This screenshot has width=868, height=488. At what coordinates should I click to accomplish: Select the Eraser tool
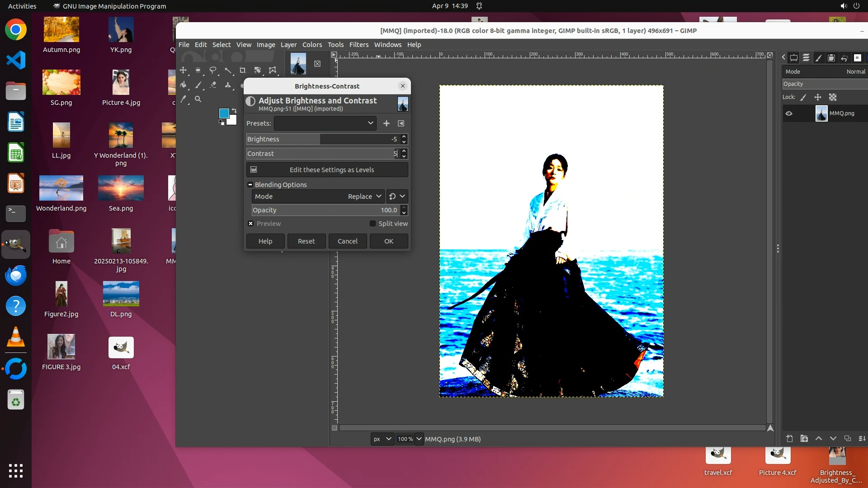[213, 85]
